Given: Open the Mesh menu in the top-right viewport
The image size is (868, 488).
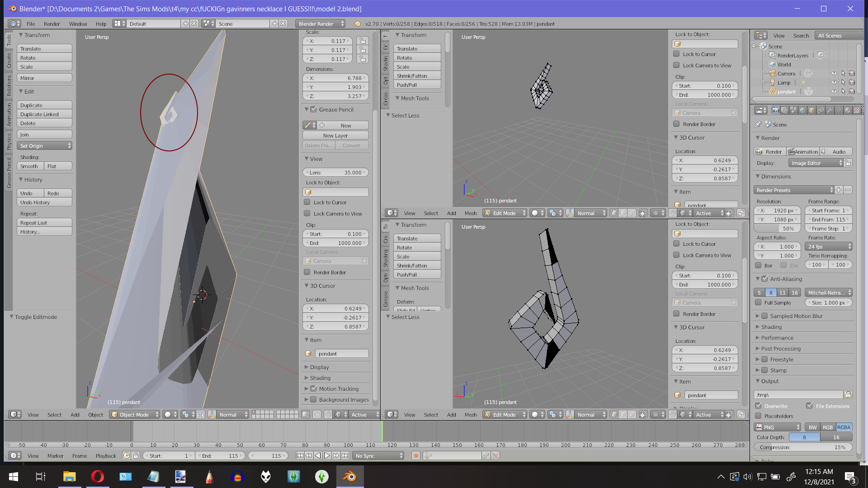Looking at the screenshot, I should pos(471,213).
